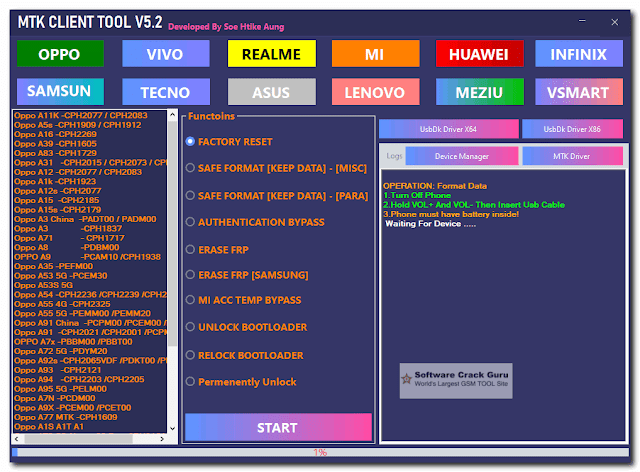
Task: Select Oppo A93 -CPH2121 model
Action: tap(58, 370)
